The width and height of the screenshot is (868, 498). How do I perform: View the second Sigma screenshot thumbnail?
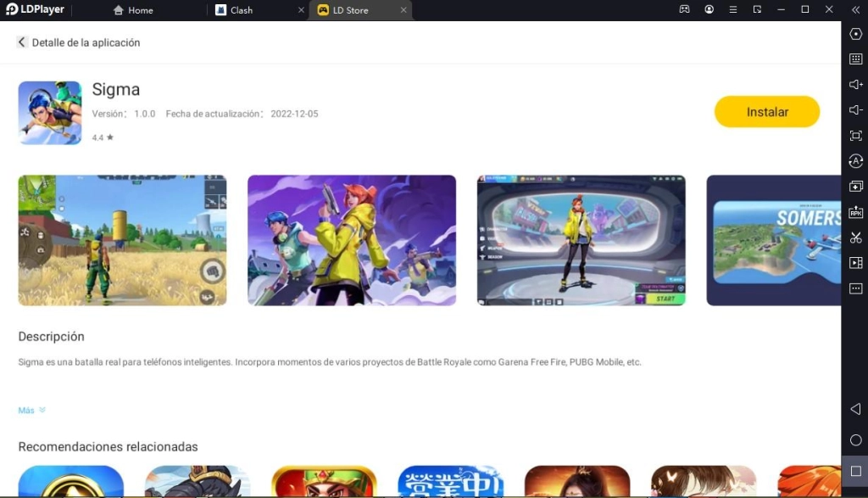[351, 240]
